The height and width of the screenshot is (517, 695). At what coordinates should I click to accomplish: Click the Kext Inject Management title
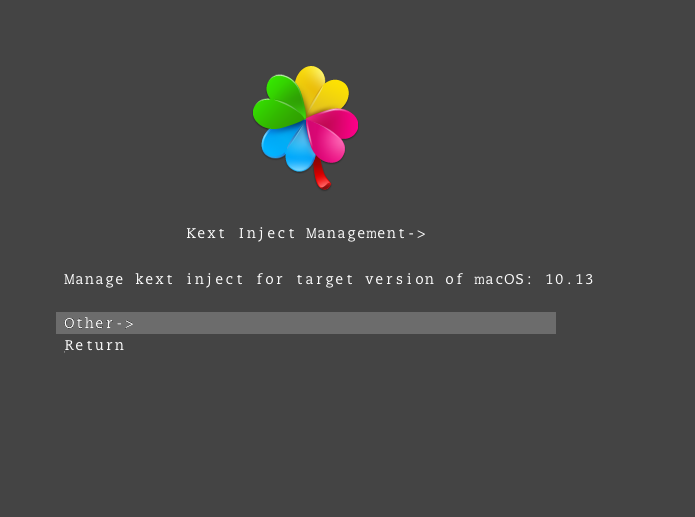(306, 234)
